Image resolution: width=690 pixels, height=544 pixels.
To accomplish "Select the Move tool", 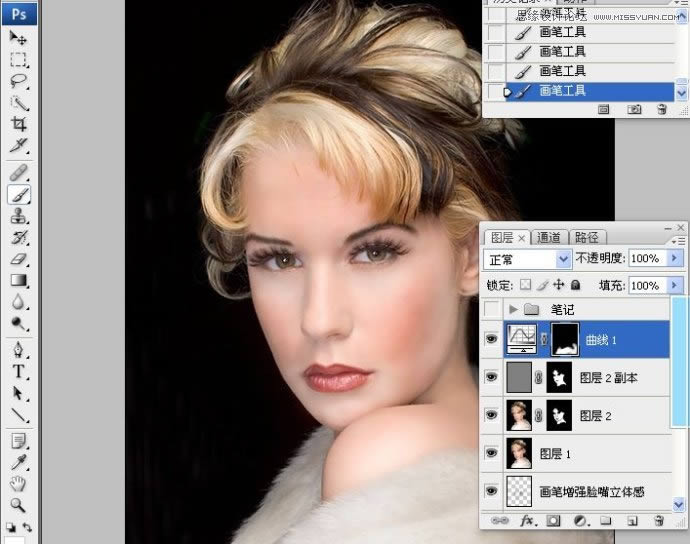I will click(19, 38).
